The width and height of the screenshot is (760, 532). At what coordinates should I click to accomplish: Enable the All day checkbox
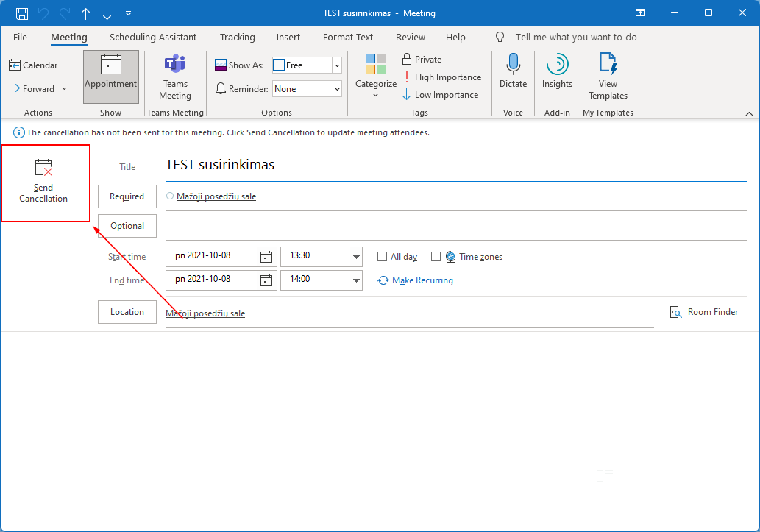click(x=382, y=257)
